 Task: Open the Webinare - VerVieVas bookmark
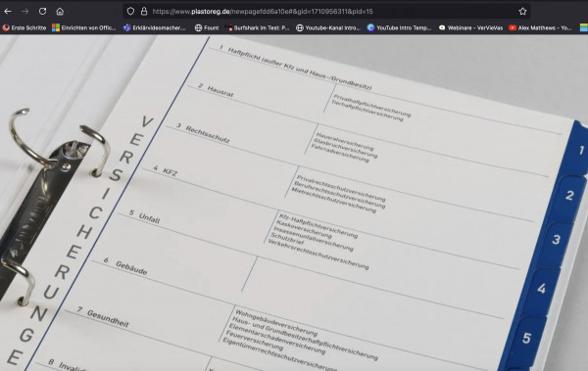(x=470, y=27)
